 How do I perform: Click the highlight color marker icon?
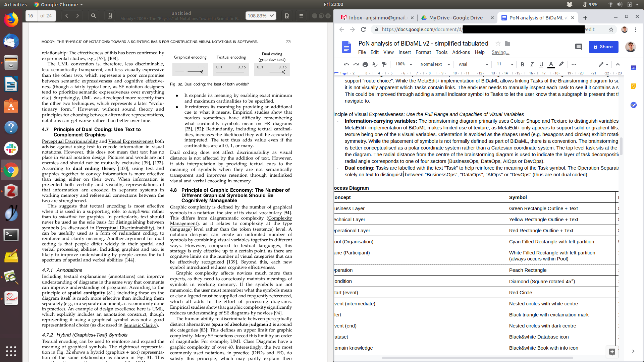561,64
